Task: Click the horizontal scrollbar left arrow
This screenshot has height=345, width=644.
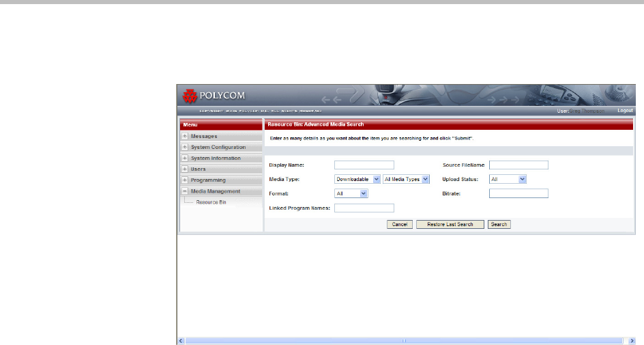Action: point(181,341)
